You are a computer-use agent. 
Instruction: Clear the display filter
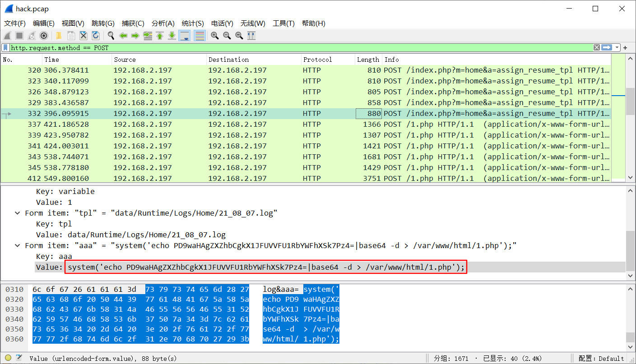pos(596,47)
